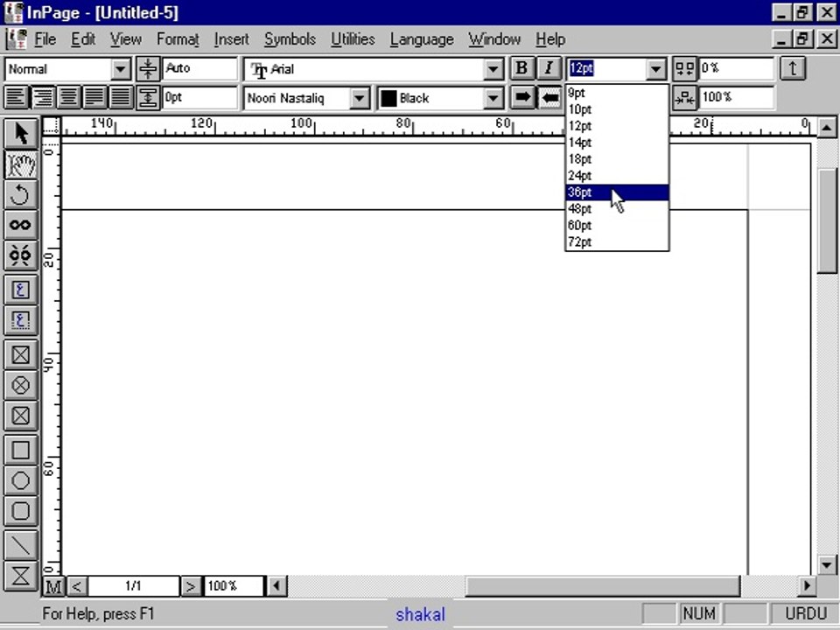Viewport: 840px width, 630px height.
Task: Choose 36pt from size list
Action: pos(617,192)
